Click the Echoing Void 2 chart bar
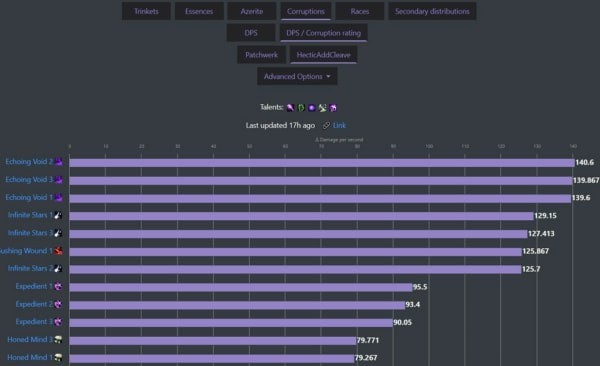Screen dimensions: 600x366 [322, 163]
